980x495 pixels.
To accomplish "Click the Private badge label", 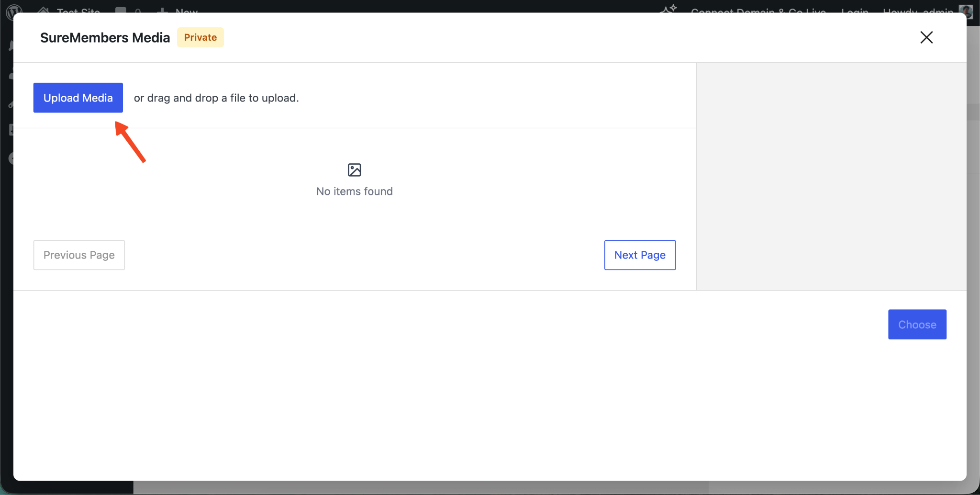I will [200, 37].
